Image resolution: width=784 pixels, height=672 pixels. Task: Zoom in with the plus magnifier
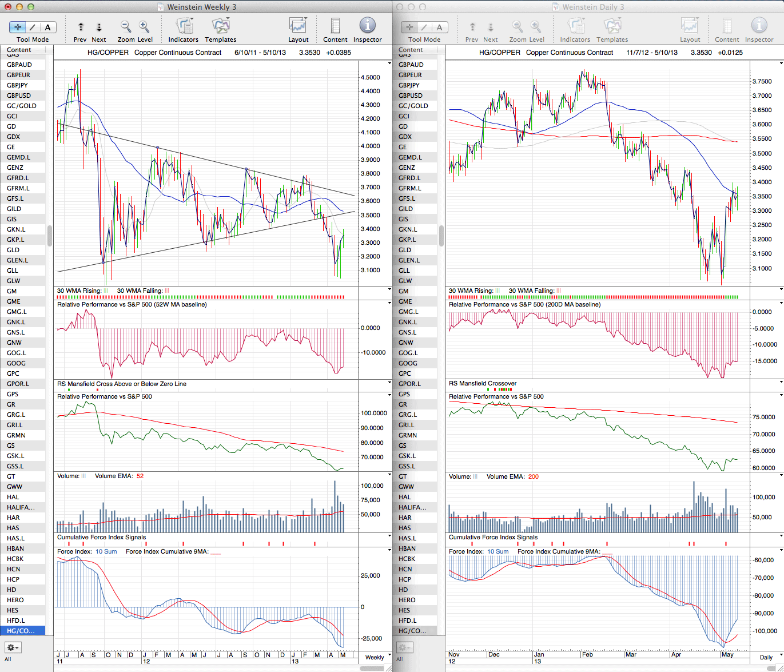point(144,27)
